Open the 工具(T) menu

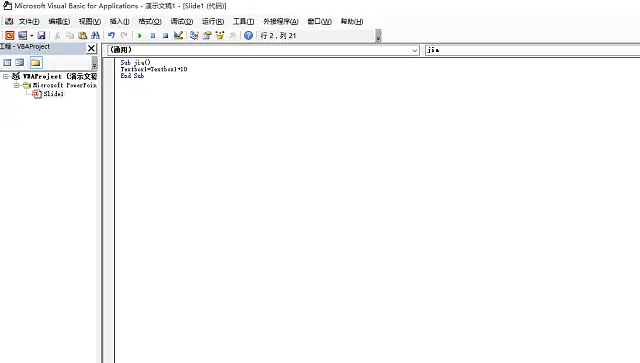243,21
